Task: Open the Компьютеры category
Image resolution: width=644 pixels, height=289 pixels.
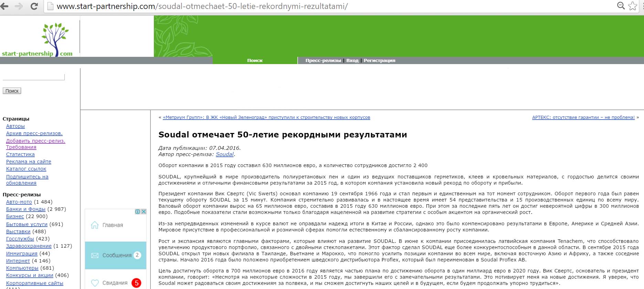Action: pos(22,268)
